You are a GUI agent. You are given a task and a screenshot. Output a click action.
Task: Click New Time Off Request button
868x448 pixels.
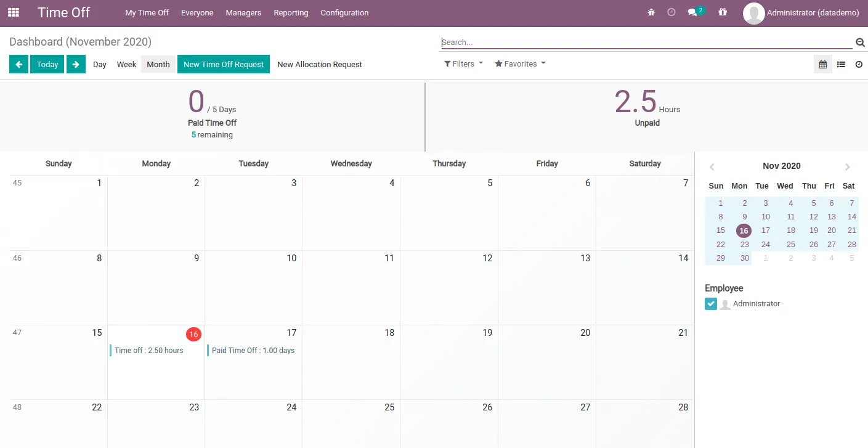224,64
